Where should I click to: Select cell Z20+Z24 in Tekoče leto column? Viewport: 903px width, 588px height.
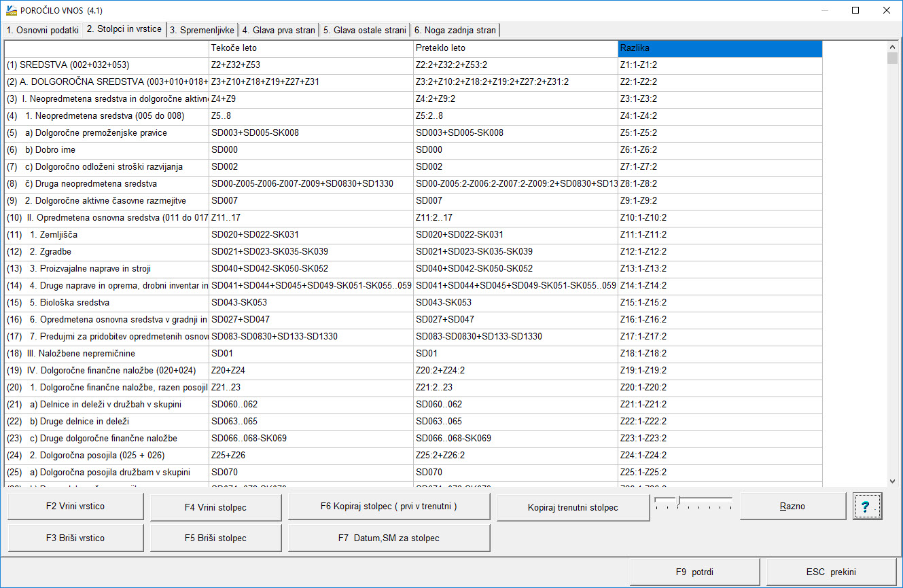coord(311,371)
